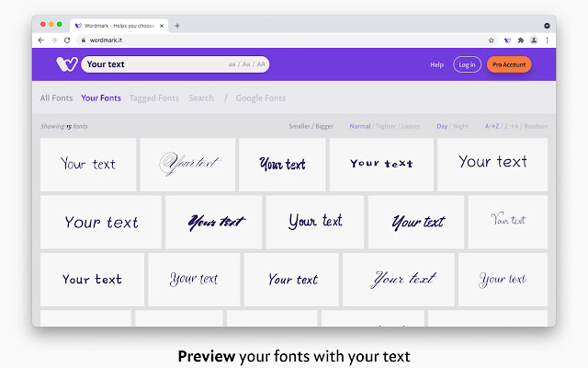
Task: Select Looser letter spacing
Action: [x=411, y=126]
